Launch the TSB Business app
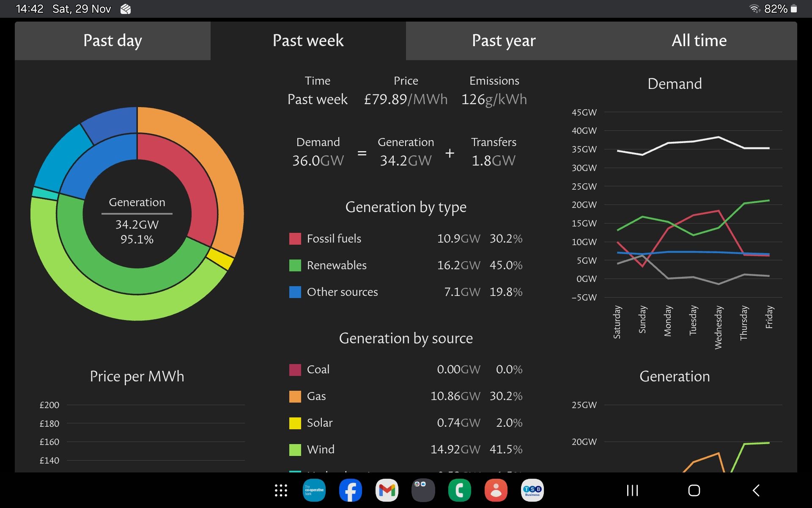Image resolution: width=812 pixels, height=508 pixels. (532, 490)
